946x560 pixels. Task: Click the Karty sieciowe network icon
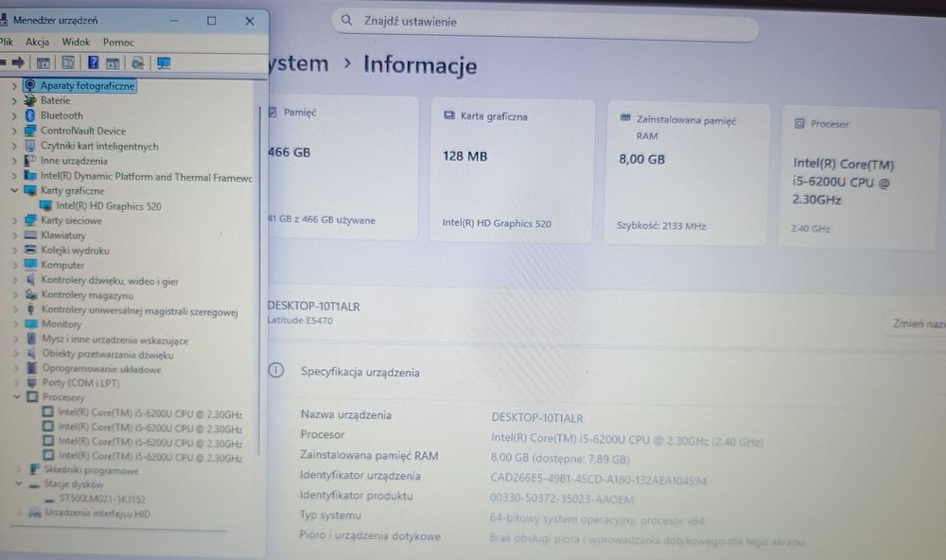[x=30, y=220]
